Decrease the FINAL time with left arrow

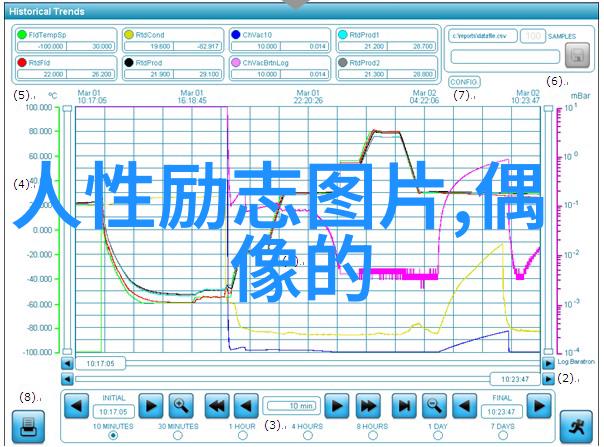click(x=464, y=406)
